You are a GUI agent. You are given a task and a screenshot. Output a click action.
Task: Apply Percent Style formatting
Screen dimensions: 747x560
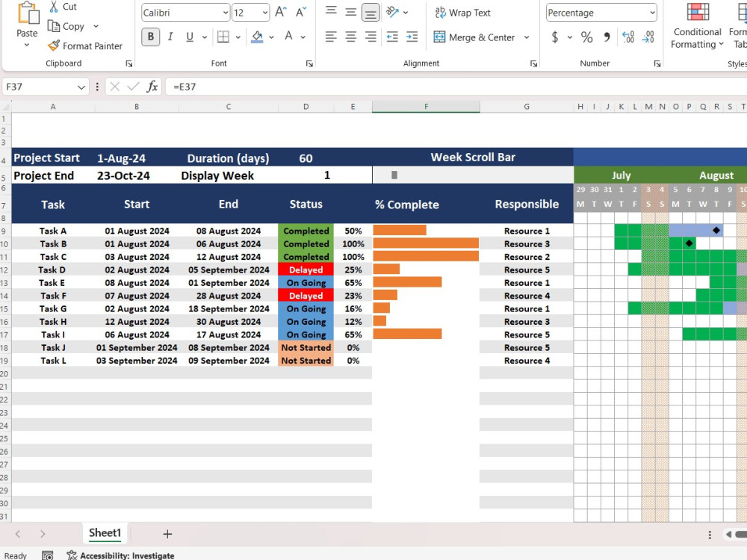(586, 36)
